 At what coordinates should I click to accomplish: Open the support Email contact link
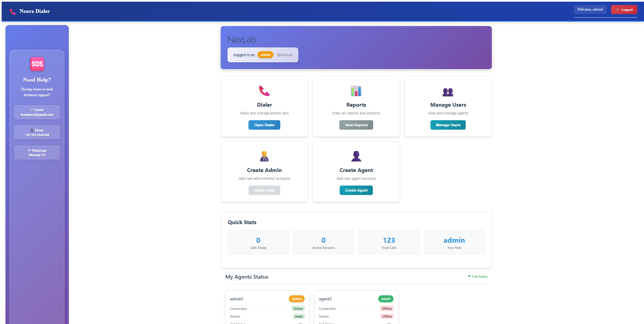pyautogui.click(x=37, y=112)
